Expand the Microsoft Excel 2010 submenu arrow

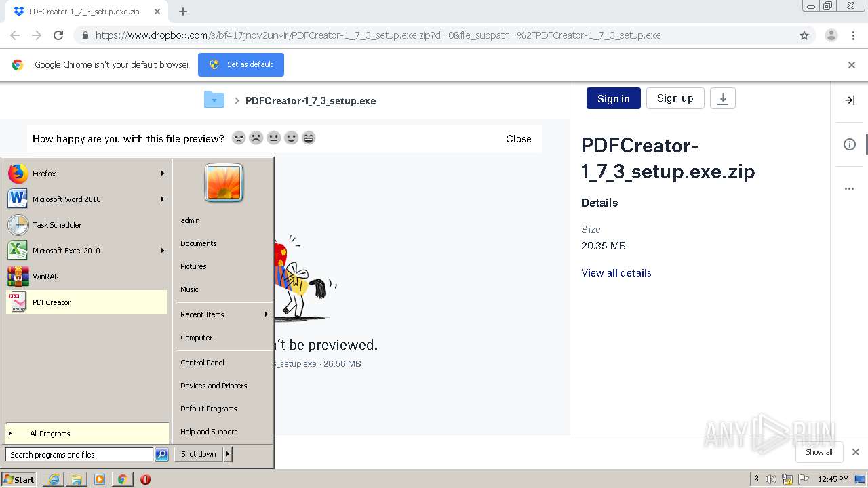coord(163,251)
